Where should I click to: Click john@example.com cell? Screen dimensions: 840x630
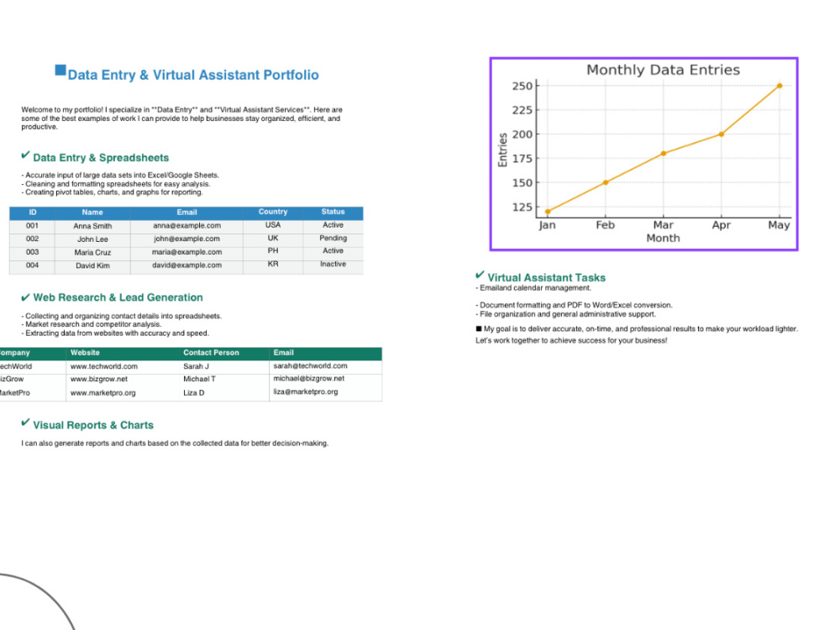[186, 239]
